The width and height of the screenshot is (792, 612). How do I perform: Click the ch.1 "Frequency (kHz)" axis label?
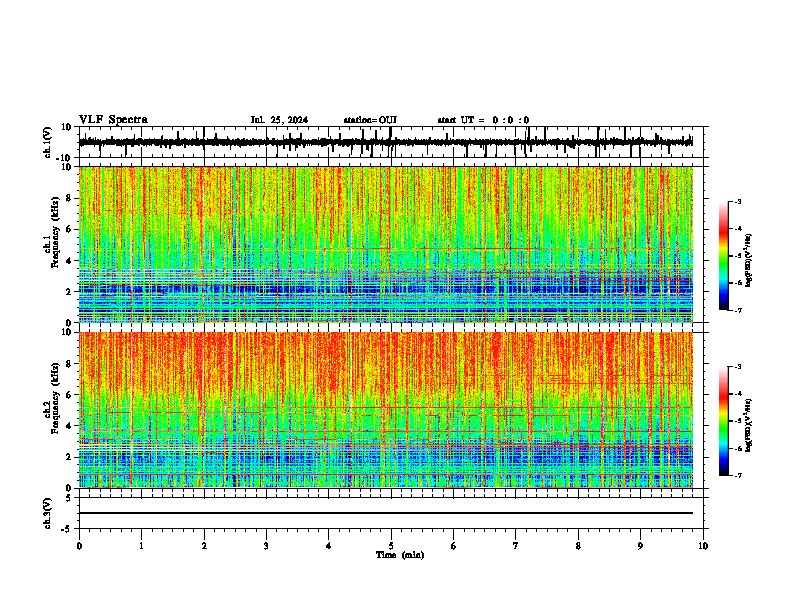[55, 232]
